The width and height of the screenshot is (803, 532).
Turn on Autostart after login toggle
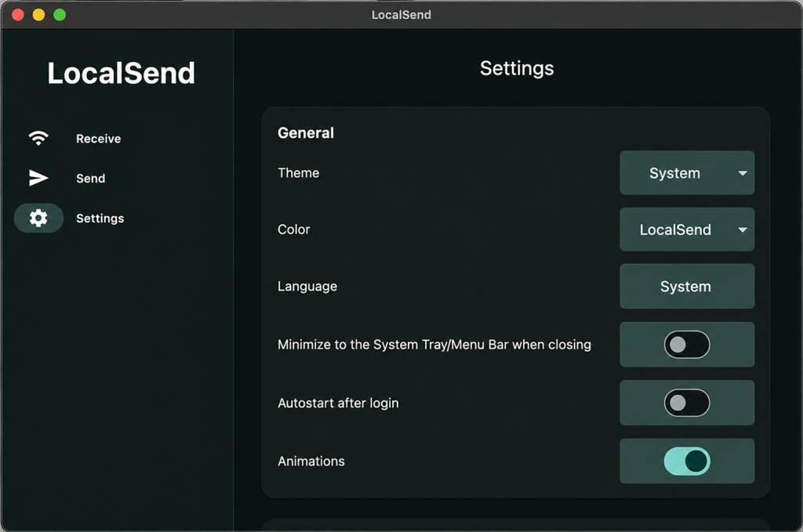tap(687, 403)
